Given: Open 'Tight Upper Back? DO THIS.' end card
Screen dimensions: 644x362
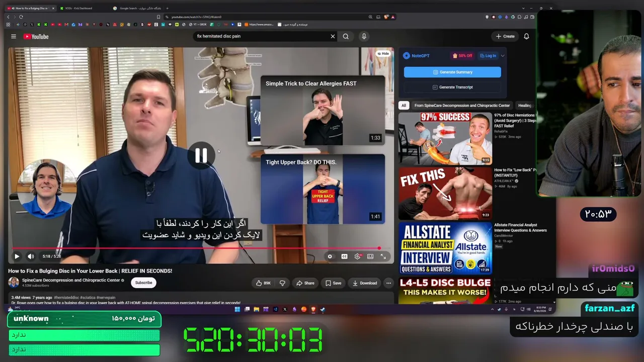Looking at the screenshot, I should (323, 189).
